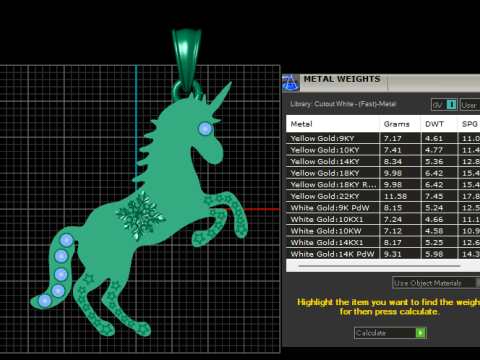Select the Yellow Gold:22KY row
The width and height of the screenshot is (480, 360).
(383, 196)
